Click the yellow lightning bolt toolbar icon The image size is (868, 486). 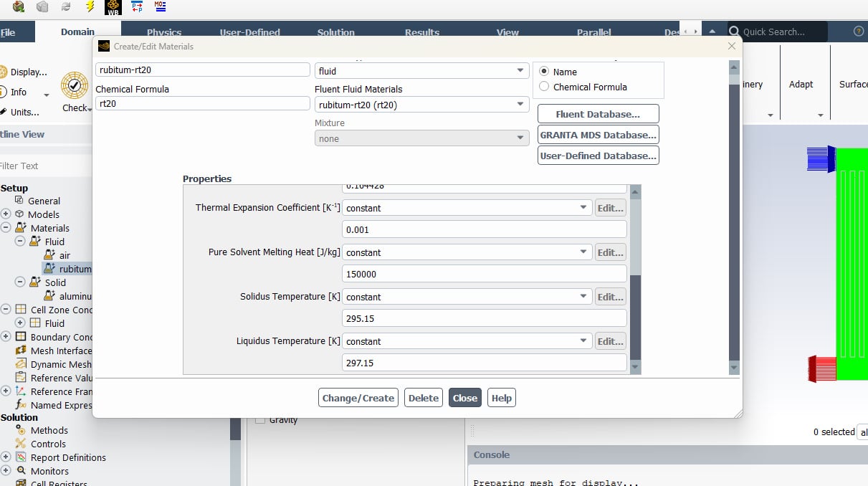pyautogui.click(x=90, y=7)
